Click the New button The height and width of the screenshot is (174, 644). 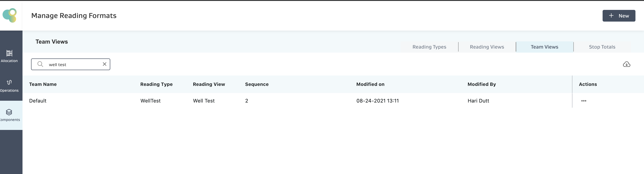619,16
